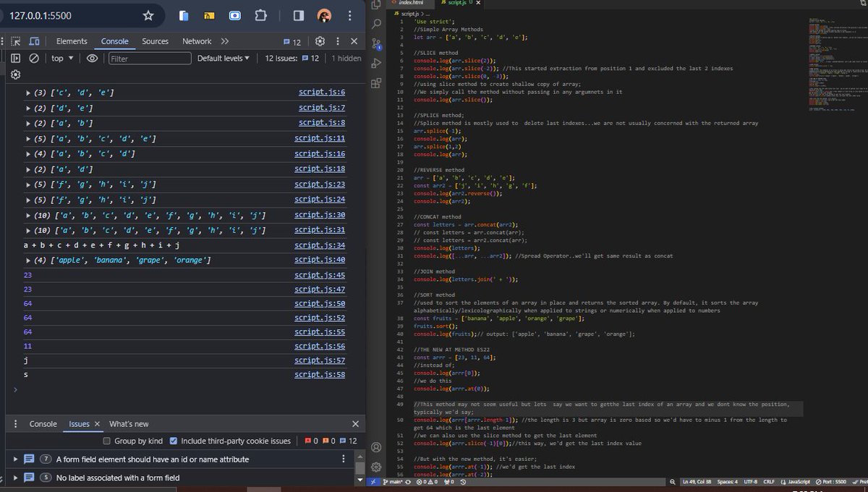The width and height of the screenshot is (868, 492).
Task: Switch to the Sources tab
Action: tap(155, 41)
